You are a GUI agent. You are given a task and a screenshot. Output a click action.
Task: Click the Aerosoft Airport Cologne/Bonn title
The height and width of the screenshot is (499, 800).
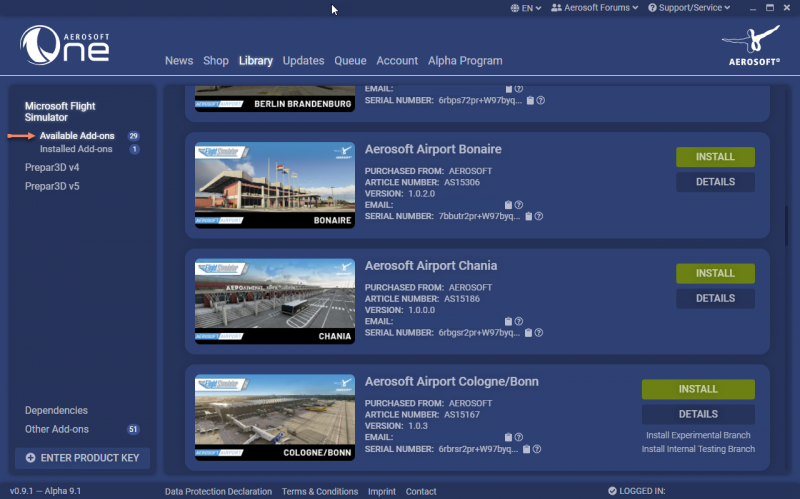tap(452, 382)
